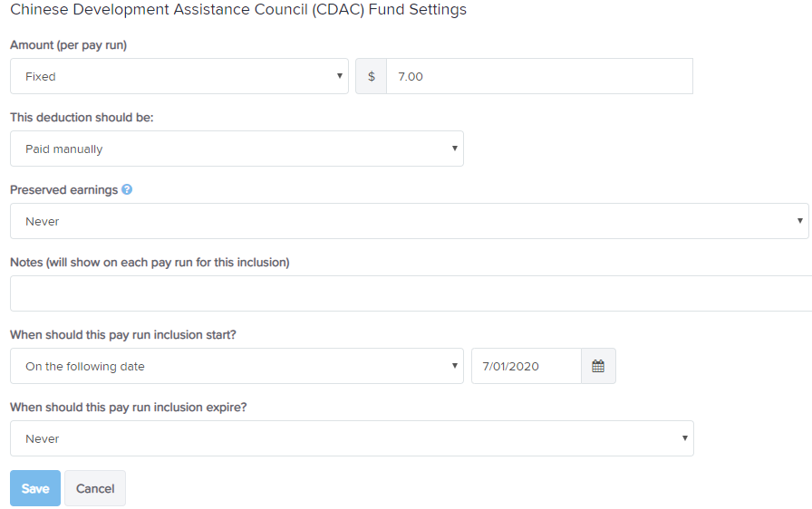Image resolution: width=812 pixels, height=509 pixels.
Task: Open the Paid manually deduction dropdown
Action: point(237,149)
